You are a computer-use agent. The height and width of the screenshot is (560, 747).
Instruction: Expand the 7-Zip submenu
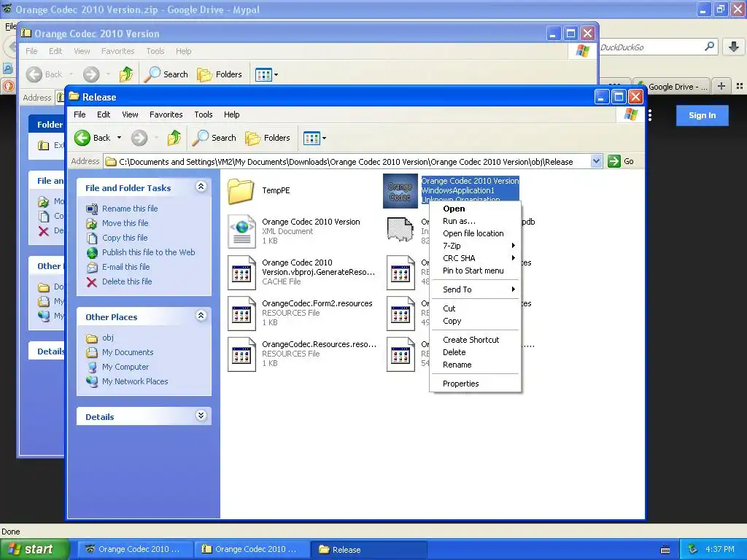[475, 246]
